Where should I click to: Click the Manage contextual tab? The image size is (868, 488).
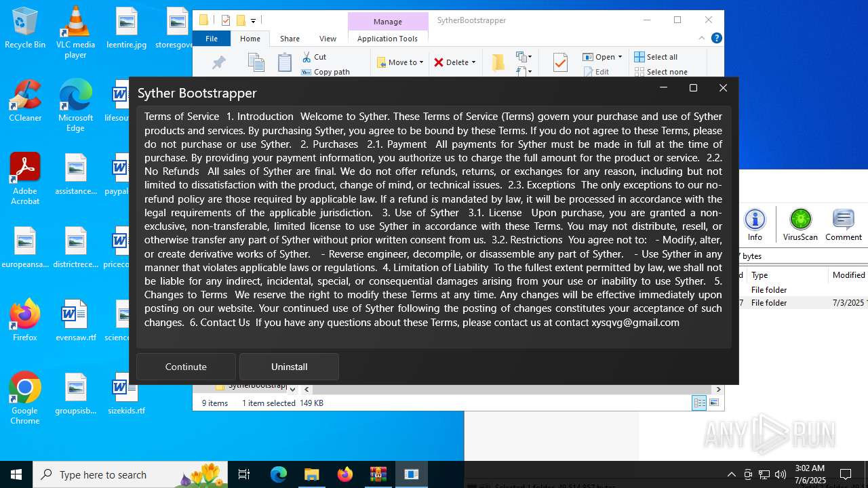point(388,22)
